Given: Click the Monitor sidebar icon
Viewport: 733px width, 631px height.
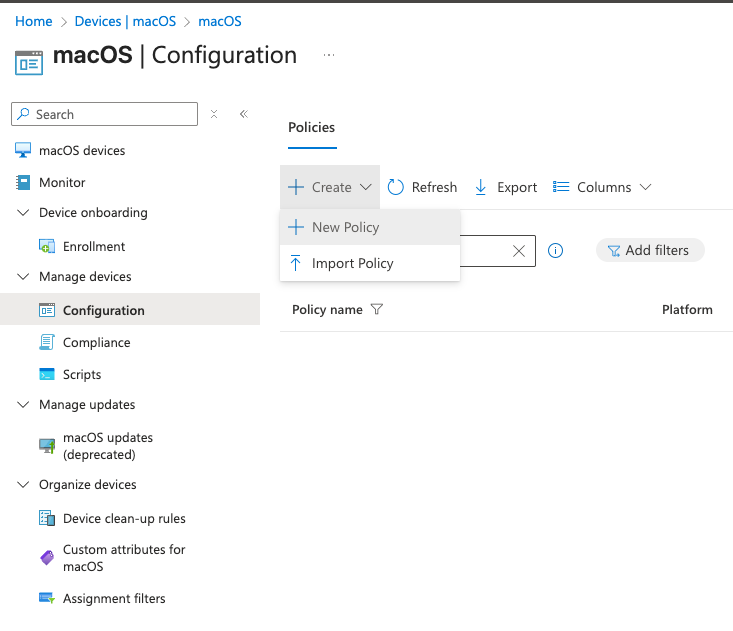Looking at the screenshot, I should pyautogui.click(x=24, y=183).
